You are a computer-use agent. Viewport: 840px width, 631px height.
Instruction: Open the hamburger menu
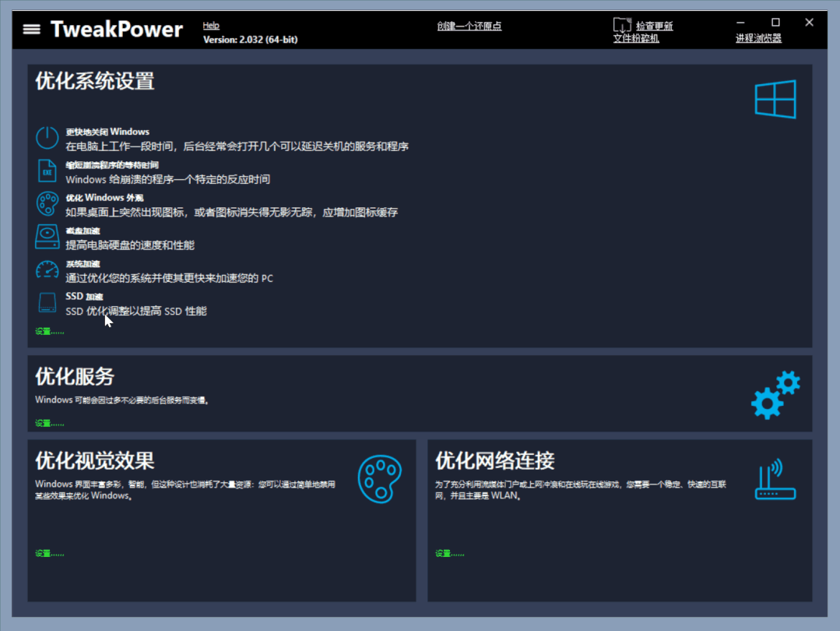[x=30, y=30]
